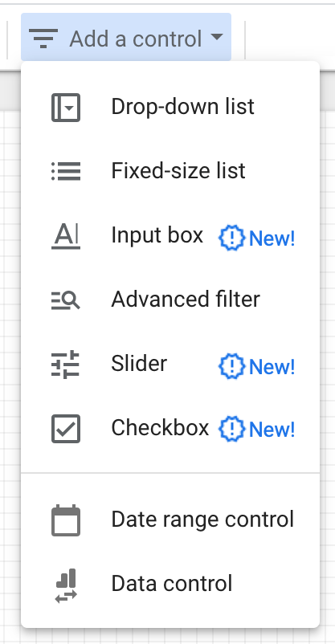This screenshot has height=644, width=335.
Task: Choose the Data control entry
Action: click(170, 584)
